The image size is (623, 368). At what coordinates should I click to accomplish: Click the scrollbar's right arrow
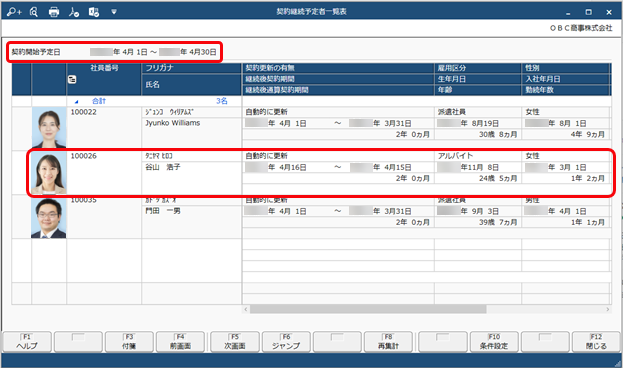click(x=608, y=309)
